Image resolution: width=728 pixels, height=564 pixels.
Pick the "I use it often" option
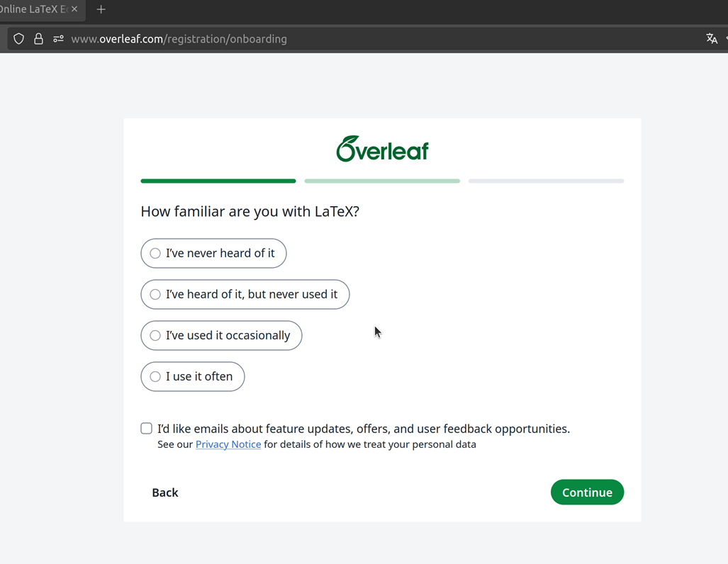tap(155, 377)
